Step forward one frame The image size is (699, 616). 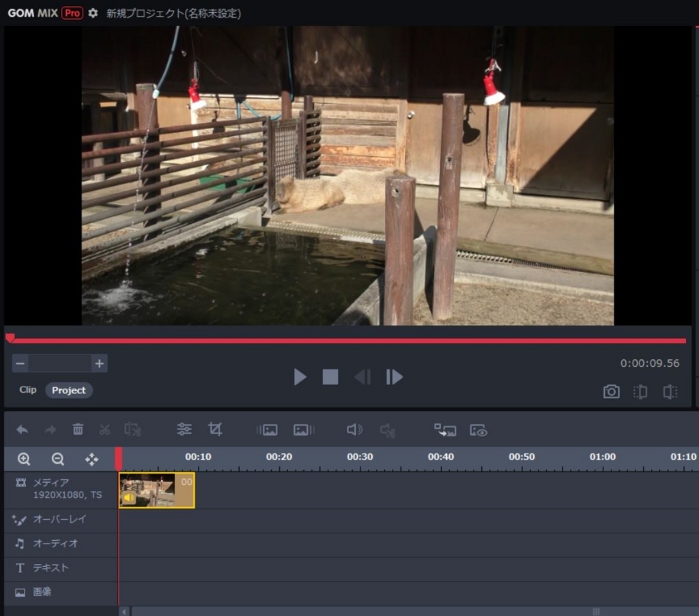point(394,377)
